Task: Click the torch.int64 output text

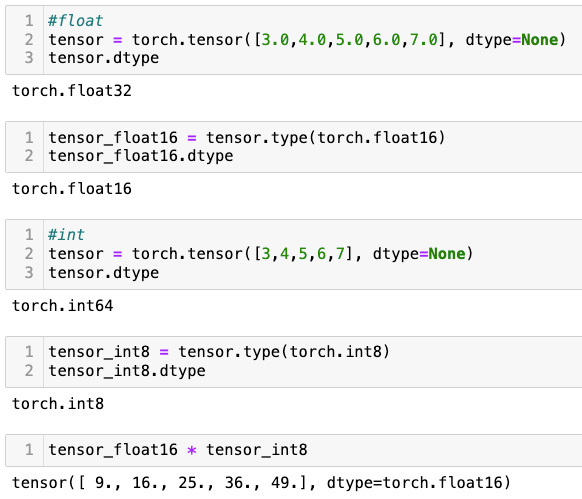Action: [x=63, y=306]
